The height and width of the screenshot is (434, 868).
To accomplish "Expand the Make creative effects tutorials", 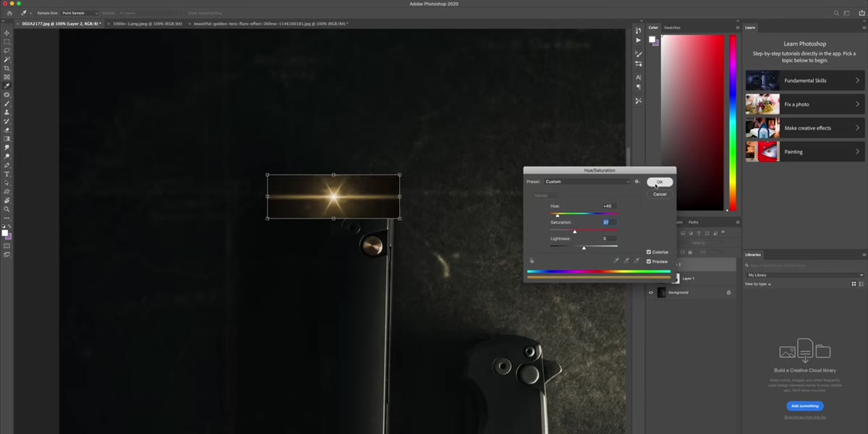I will coord(804,128).
